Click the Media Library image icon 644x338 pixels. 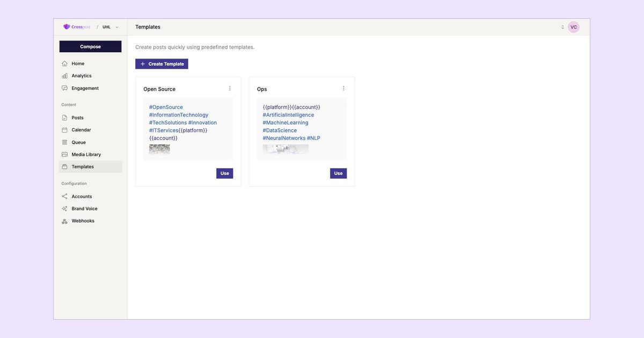pos(64,155)
